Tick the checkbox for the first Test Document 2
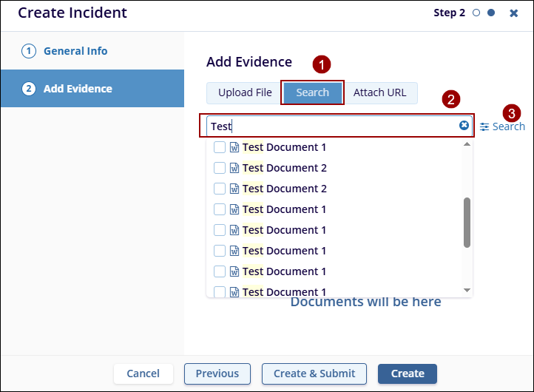The width and height of the screenshot is (534, 392). 220,168
